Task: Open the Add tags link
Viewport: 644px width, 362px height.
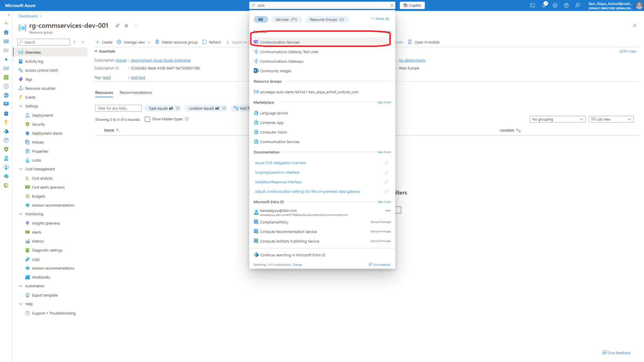Action: coord(138,77)
